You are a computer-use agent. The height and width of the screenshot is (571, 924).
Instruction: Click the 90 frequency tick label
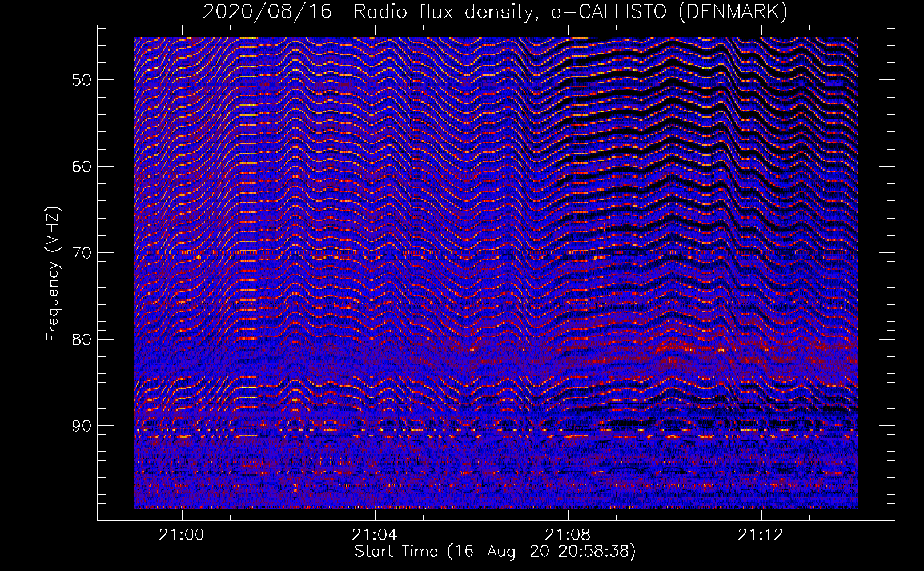click(x=82, y=427)
